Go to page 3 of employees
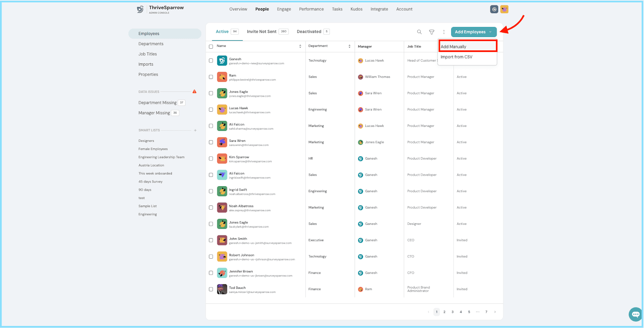 [x=452, y=312]
